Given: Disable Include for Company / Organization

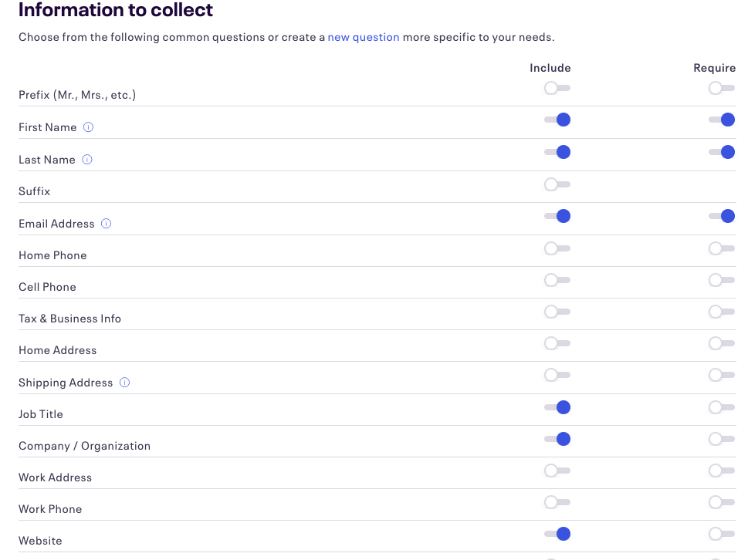Looking at the screenshot, I should pos(557,439).
